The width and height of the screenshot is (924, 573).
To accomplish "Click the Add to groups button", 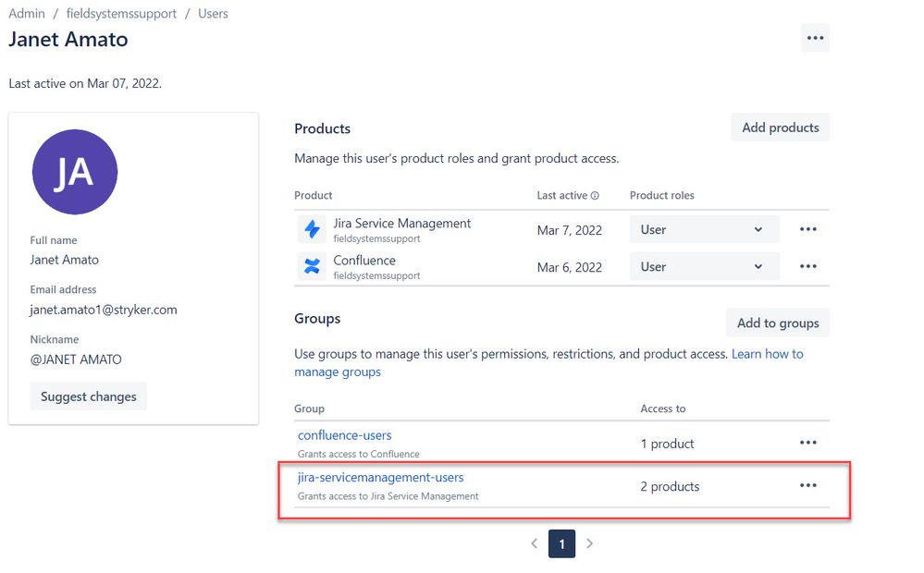I will click(x=778, y=323).
